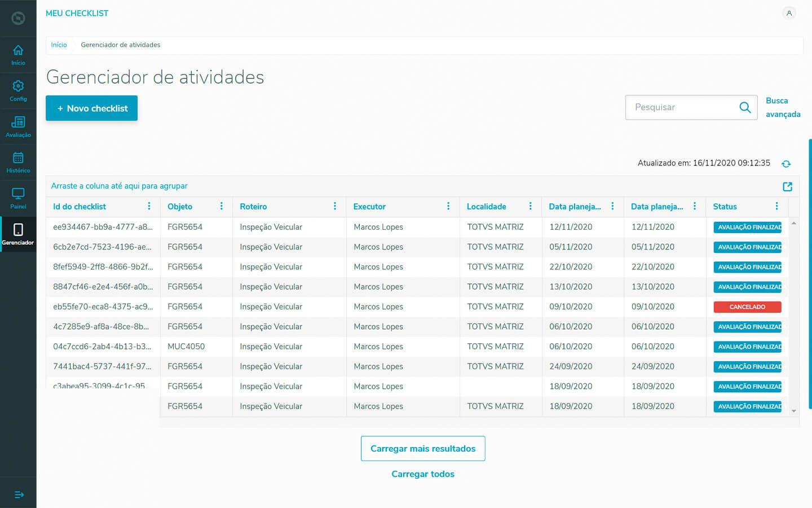Open the Executor column options menu
The width and height of the screenshot is (812, 508).
(x=448, y=207)
